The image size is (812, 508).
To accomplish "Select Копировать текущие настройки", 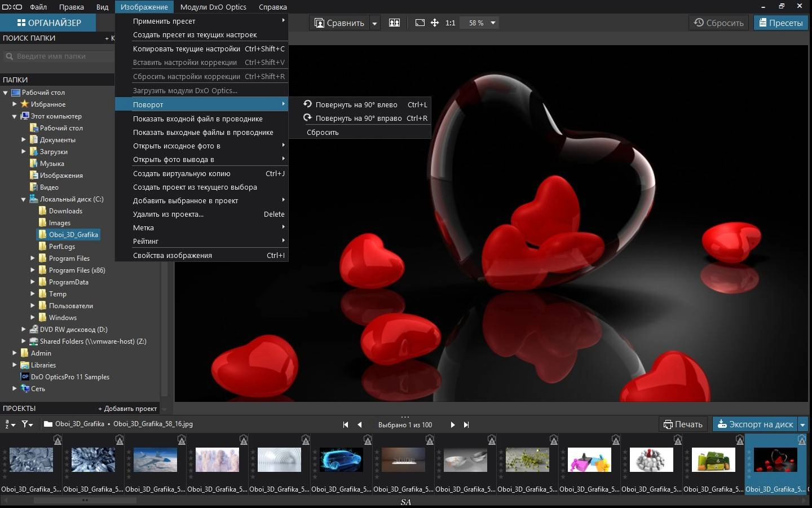I will [202, 49].
